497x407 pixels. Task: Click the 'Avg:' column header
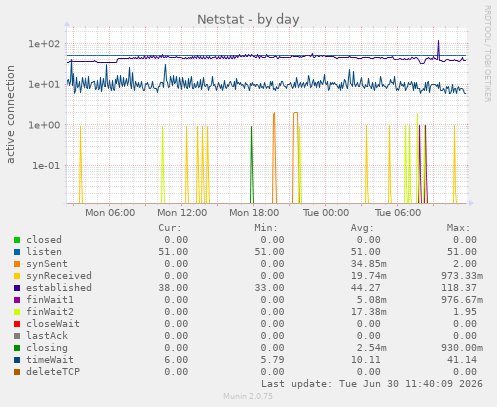pyautogui.click(x=362, y=228)
